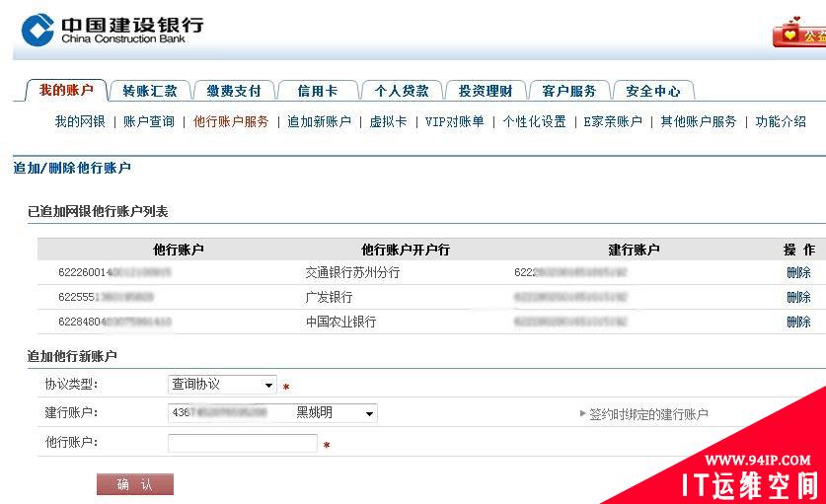
Task: Click account number starting with 62226001
Action: (114, 272)
